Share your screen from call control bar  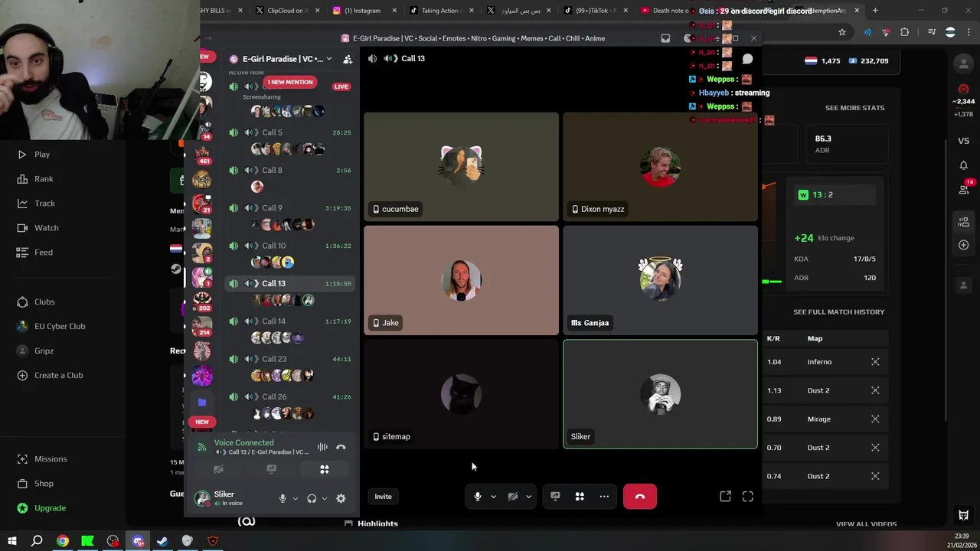[x=555, y=497]
